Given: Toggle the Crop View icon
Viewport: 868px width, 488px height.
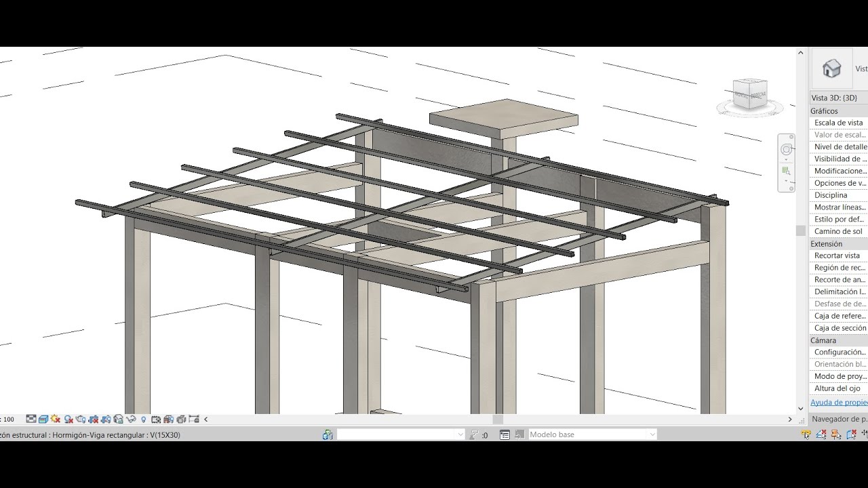Looking at the screenshot, I should (x=93, y=420).
